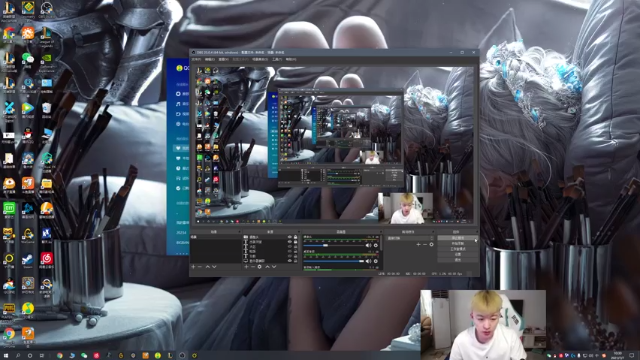Adjust the first mixer channel's volume slider
Viewport: 640px width, 360px height.
coord(333,245)
